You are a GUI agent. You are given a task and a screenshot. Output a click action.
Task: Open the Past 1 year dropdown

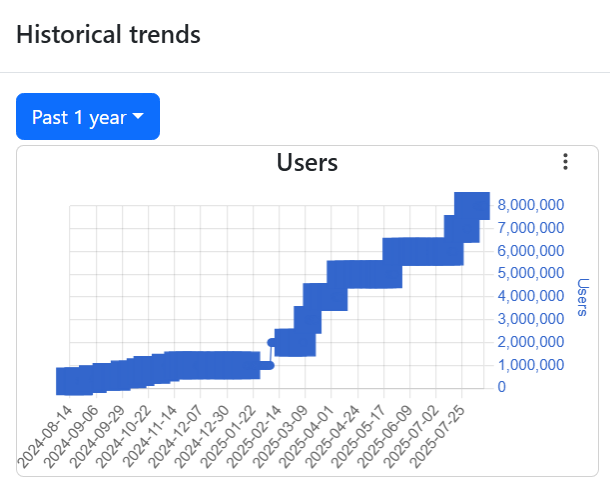[x=88, y=117]
